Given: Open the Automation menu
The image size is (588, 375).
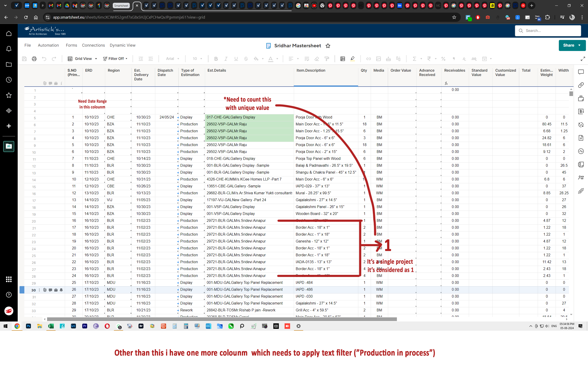Looking at the screenshot, I should [x=48, y=45].
